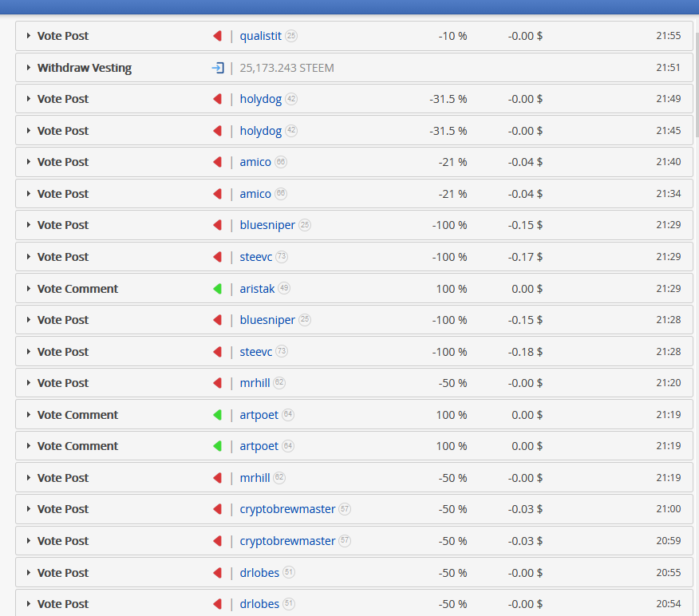
Task: Click reputation badge 66 in amico 21:40 row
Action: tap(280, 162)
